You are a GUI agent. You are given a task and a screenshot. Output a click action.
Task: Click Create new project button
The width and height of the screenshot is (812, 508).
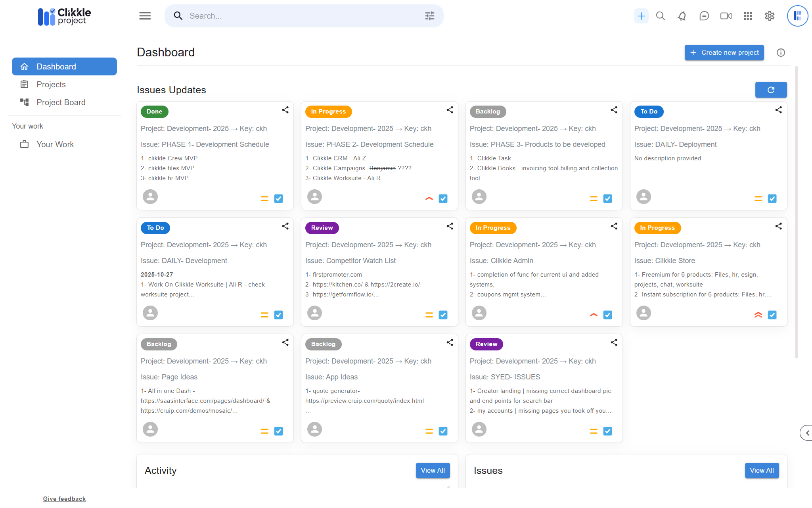(724, 52)
